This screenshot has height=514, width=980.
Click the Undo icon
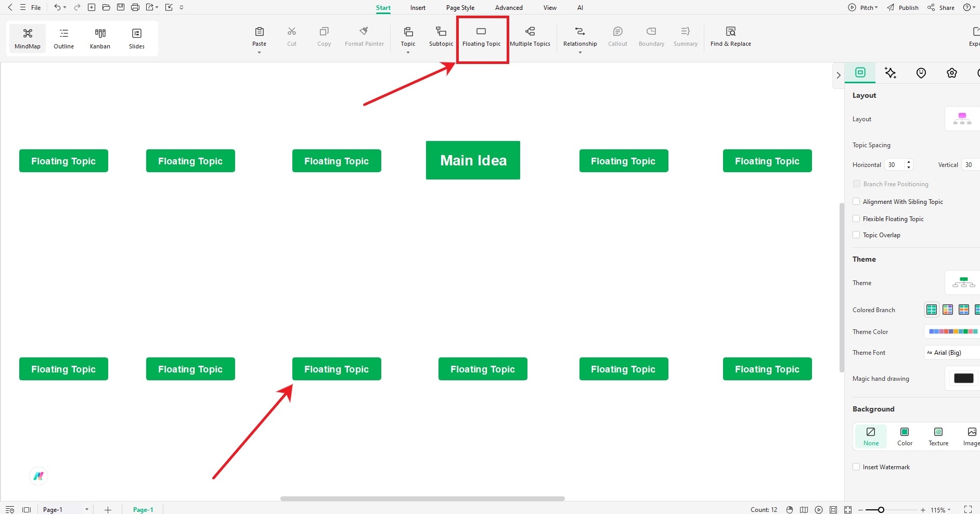click(57, 7)
